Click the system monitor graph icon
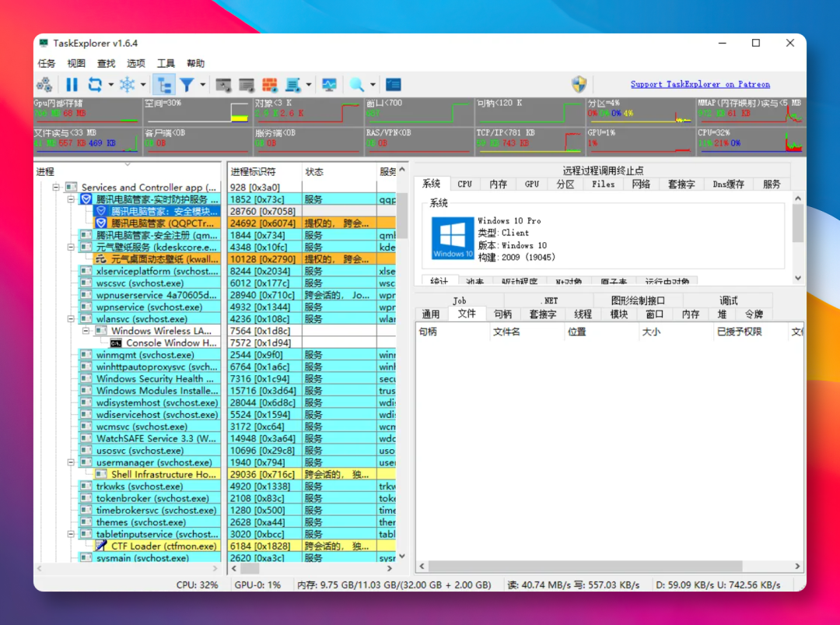The width and height of the screenshot is (840, 625). click(x=328, y=84)
